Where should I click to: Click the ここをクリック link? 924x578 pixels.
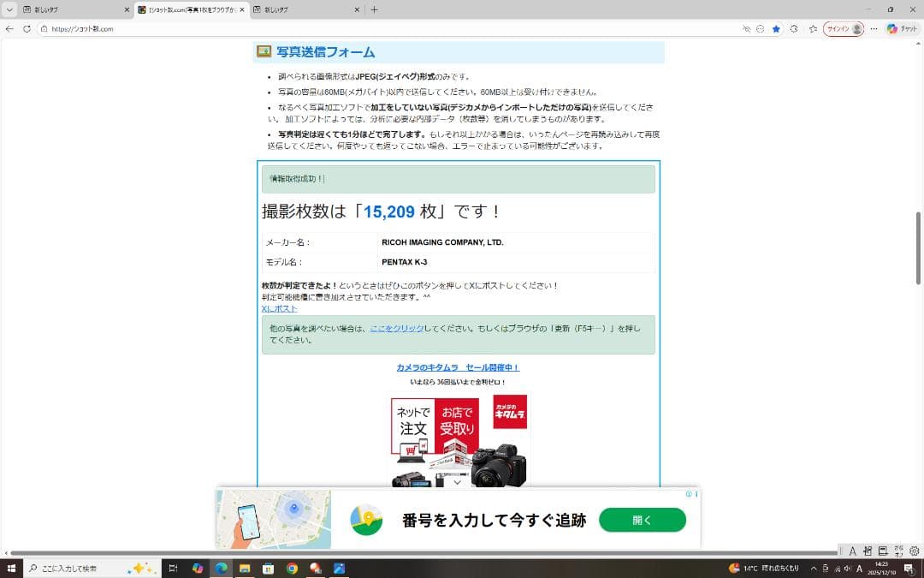[x=396, y=328]
